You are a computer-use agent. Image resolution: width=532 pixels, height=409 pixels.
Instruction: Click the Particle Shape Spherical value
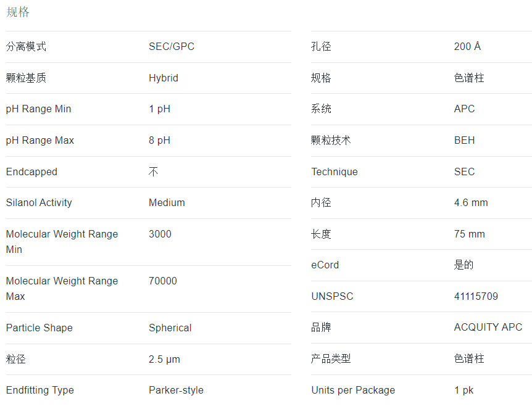(170, 328)
